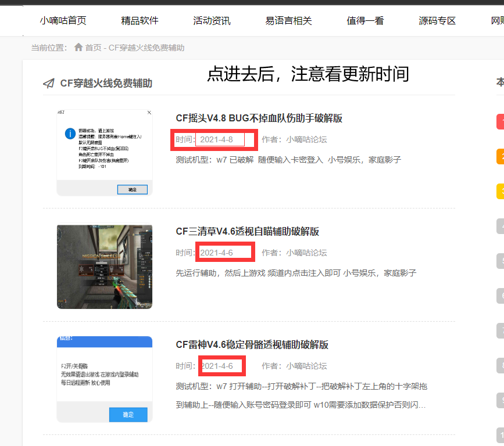This screenshot has width=504, height=446.
Task: Switch to the 源码专区 navigation item
Action: pos(437,21)
